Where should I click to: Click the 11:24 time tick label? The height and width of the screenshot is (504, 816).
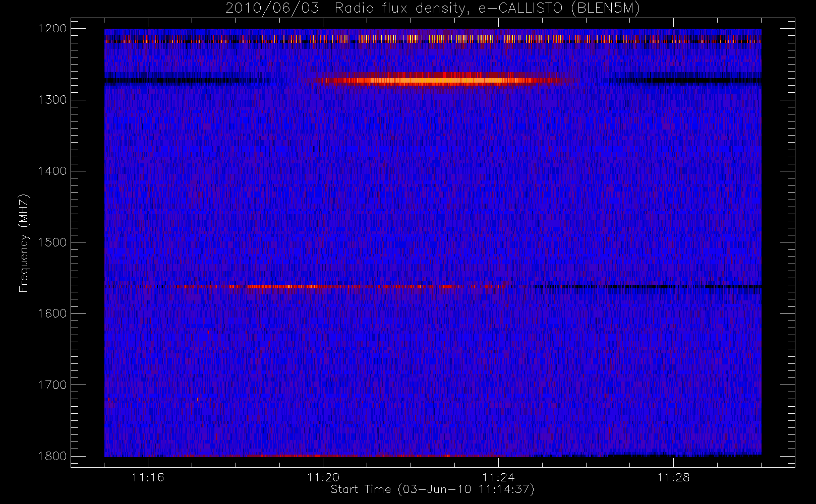point(498,477)
